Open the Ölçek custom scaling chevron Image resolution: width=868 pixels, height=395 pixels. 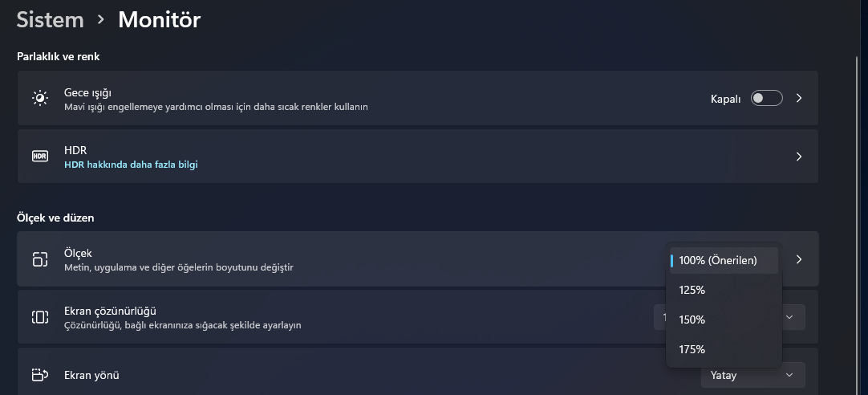799,259
